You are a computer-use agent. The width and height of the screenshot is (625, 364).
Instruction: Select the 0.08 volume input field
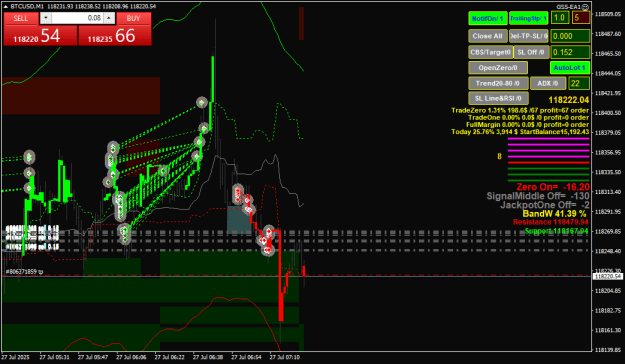tap(77, 18)
